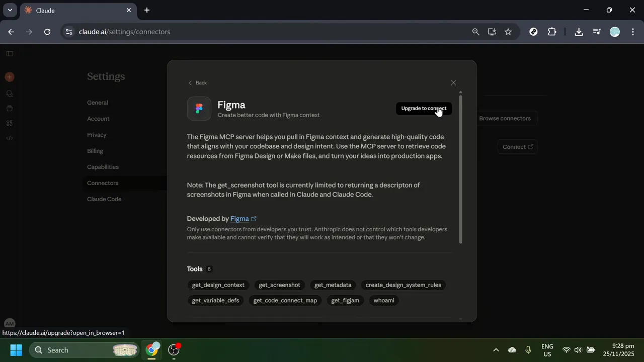This screenshot has width=644, height=362.
Task: Open Claude Code settings section
Action: [x=104, y=199]
